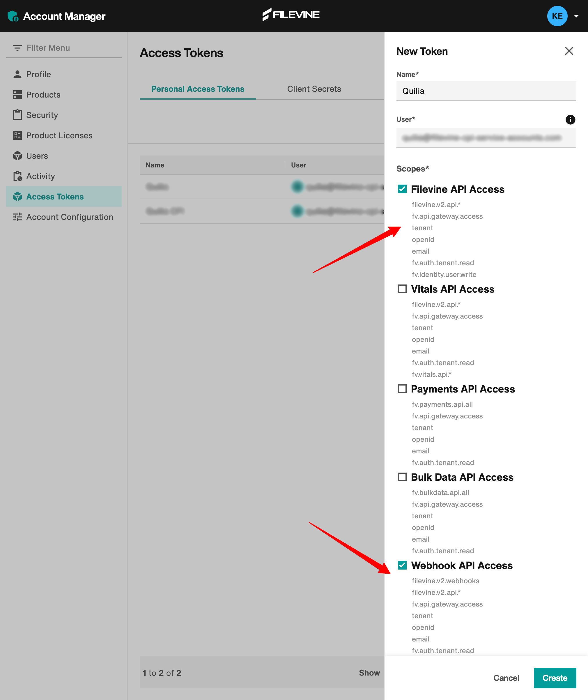
Task: Click the Account Manager title text
Action: point(64,16)
